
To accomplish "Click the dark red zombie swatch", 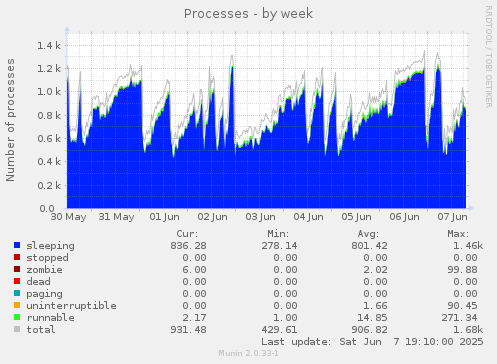I will coord(17,269).
